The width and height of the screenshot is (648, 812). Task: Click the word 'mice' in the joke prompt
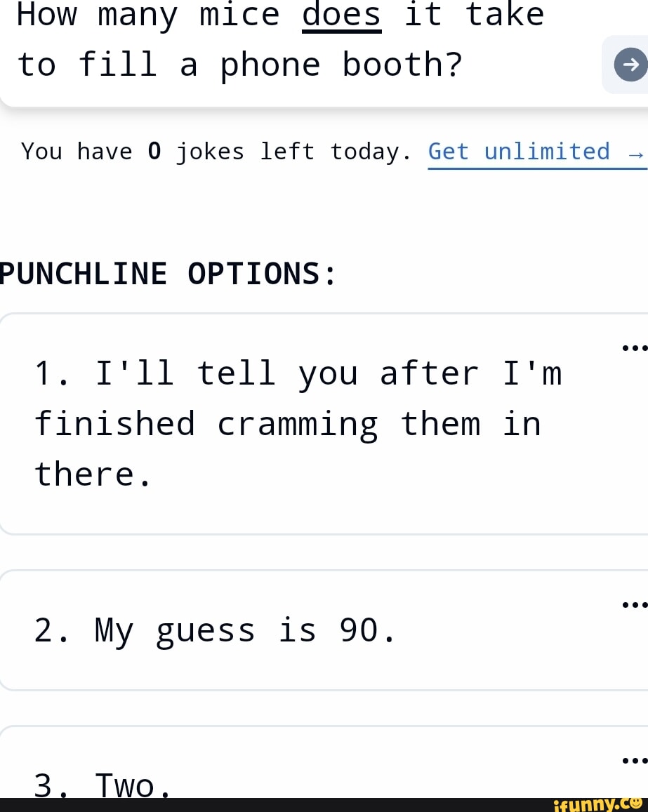tap(239, 15)
